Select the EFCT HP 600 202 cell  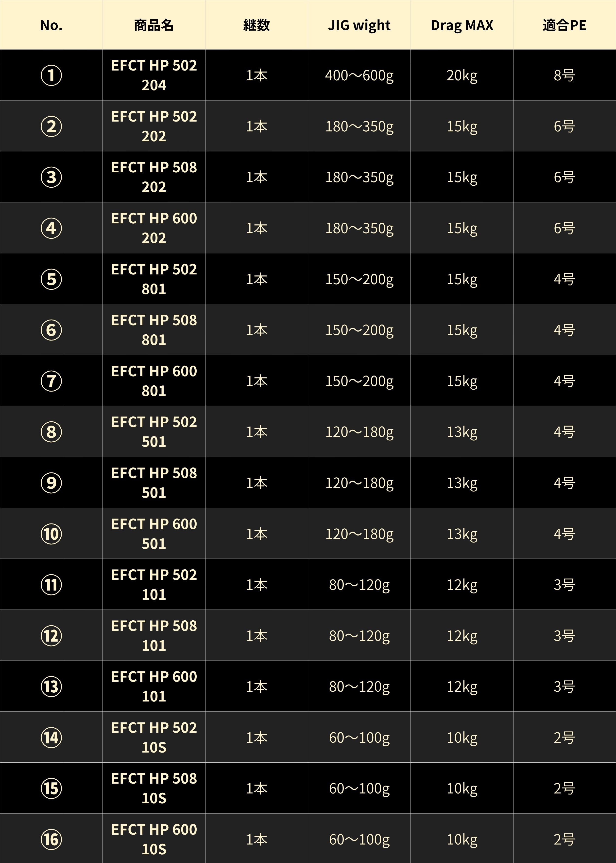pyautogui.click(x=154, y=228)
